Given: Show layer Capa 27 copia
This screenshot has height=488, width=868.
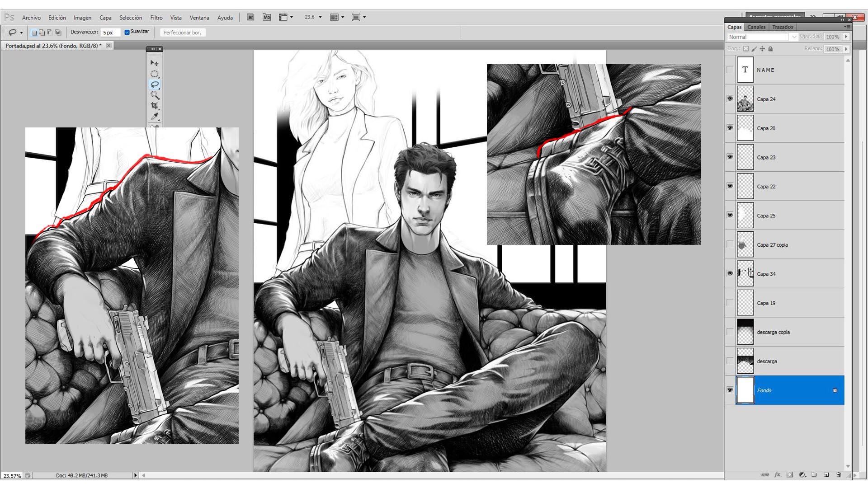Looking at the screenshot, I should point(730,244).
